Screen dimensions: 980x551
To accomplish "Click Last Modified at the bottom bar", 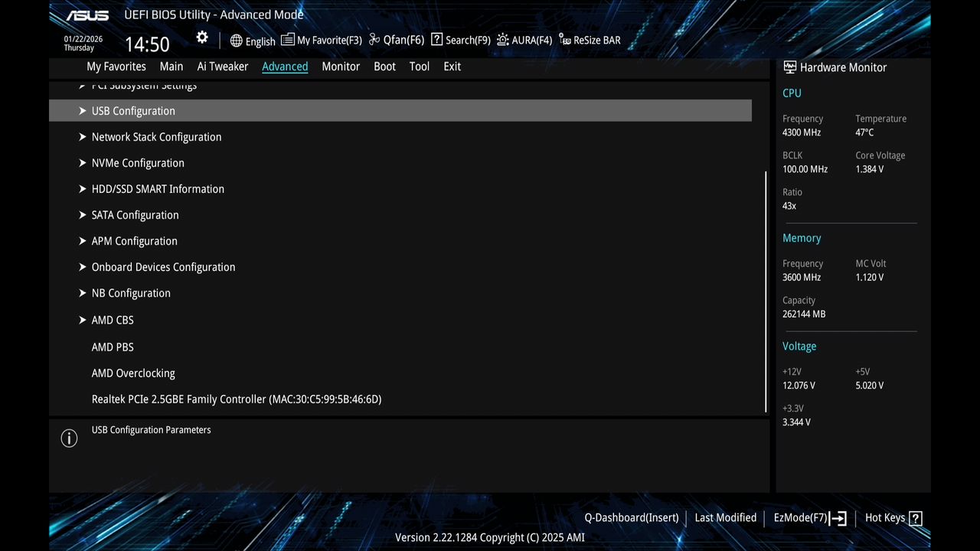I will 725,517.
